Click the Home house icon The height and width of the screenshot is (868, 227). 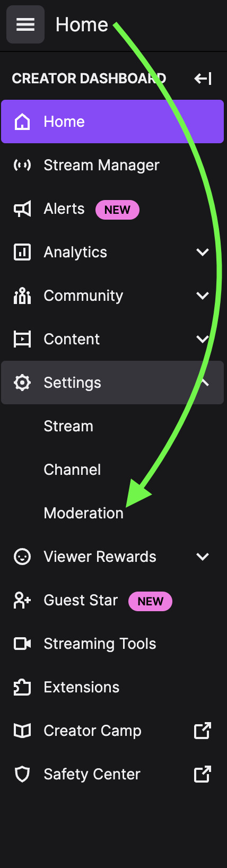click(x=22, y=121)
